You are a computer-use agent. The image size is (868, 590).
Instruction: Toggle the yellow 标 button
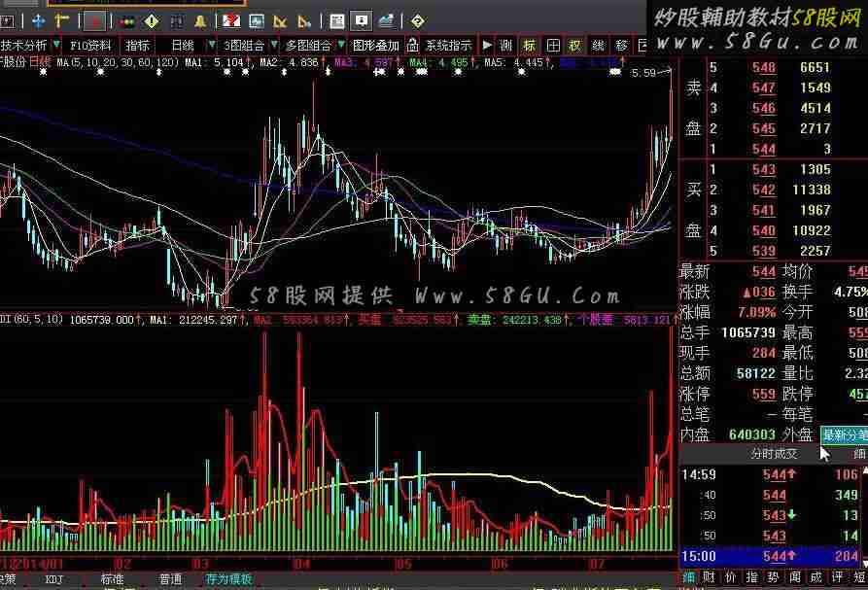(x=530, y=46)
